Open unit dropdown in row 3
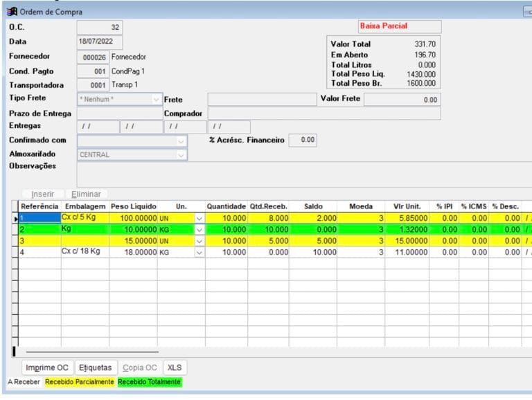 199,241
